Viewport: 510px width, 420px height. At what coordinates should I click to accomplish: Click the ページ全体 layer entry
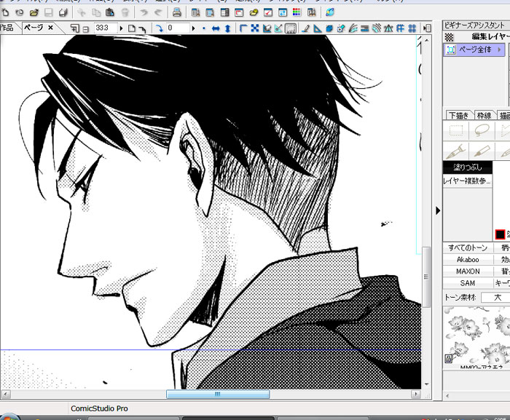474,49
